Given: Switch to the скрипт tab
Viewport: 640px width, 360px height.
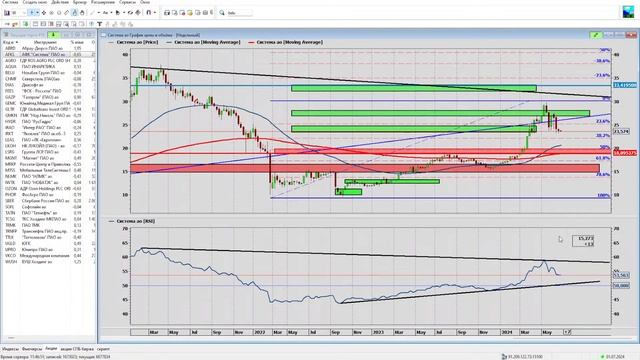Looking at the screenshot, I should (103, 349).
